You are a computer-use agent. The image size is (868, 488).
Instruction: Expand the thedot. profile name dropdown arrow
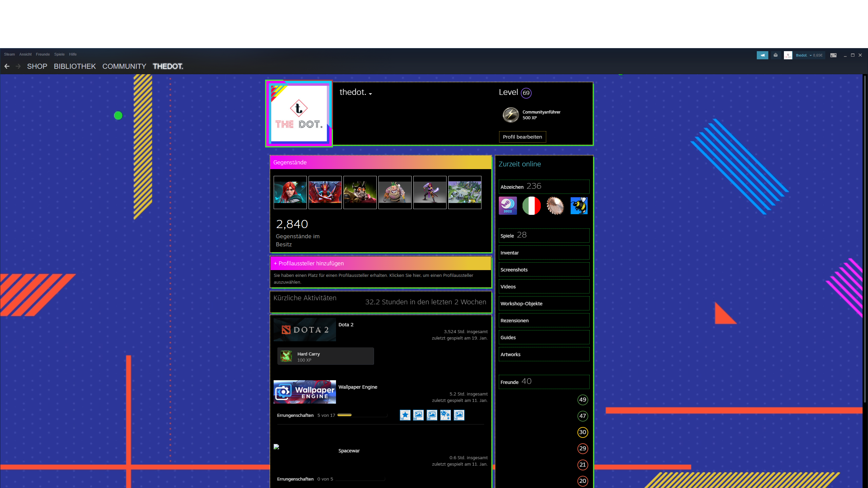coord(371,94)
